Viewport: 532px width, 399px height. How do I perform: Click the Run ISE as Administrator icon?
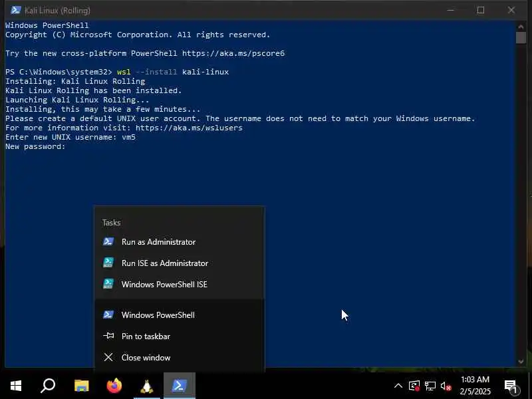(108, 263)
